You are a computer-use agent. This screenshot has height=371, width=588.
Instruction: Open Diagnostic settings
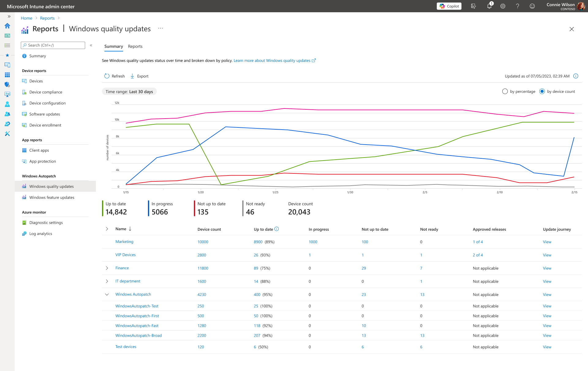pos(46,223)
